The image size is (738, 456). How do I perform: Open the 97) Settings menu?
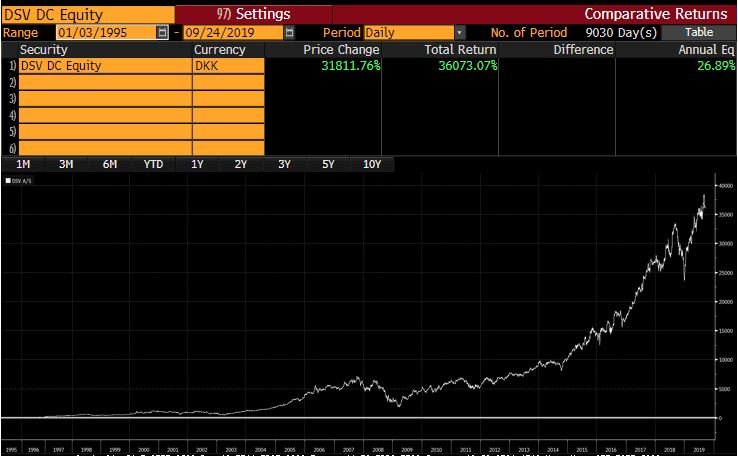coord(254,14)
